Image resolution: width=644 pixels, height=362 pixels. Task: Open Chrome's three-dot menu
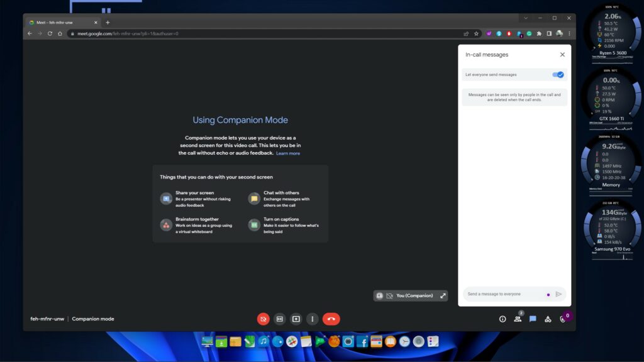pyautogui.click(x=569, y=33)
